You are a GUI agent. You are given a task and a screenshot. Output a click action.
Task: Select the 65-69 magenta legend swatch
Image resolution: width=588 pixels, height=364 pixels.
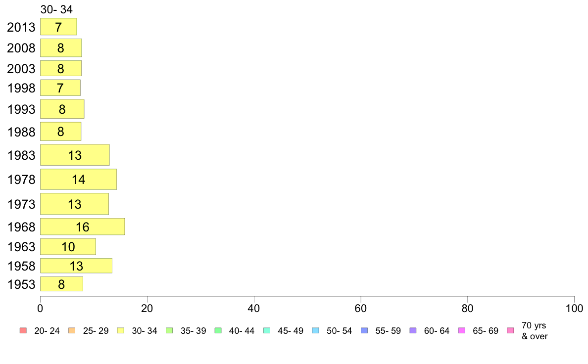click(462, 330)
